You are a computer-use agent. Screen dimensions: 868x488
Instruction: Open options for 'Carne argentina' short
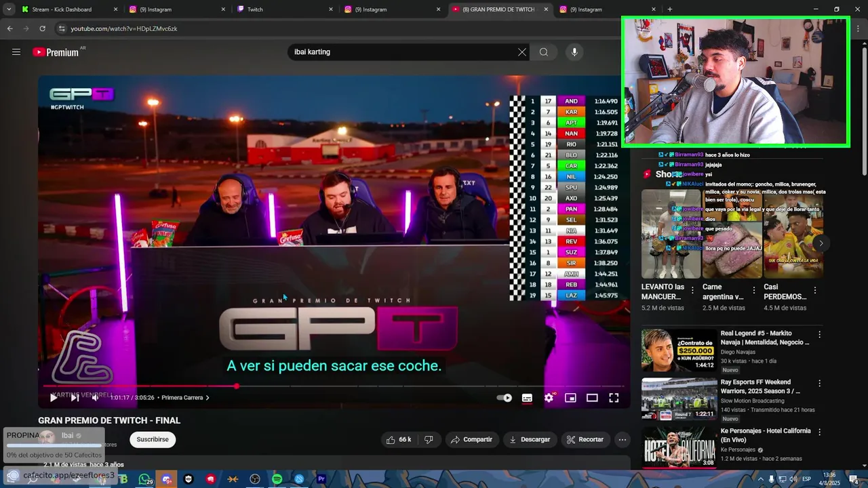pos(753,290)
